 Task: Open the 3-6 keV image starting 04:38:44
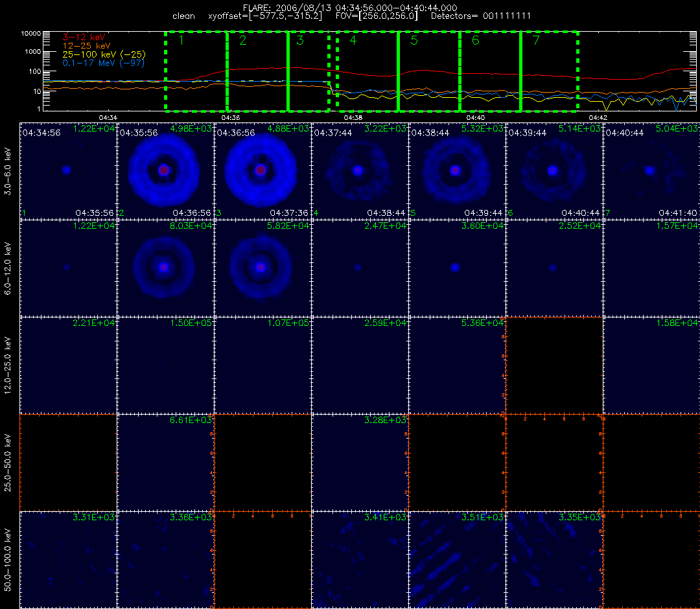[x=457, y=171]
